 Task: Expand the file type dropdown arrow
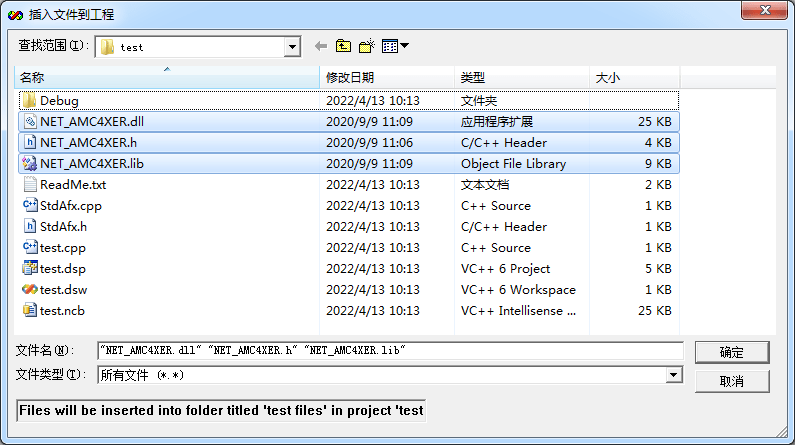coord(673,375)
